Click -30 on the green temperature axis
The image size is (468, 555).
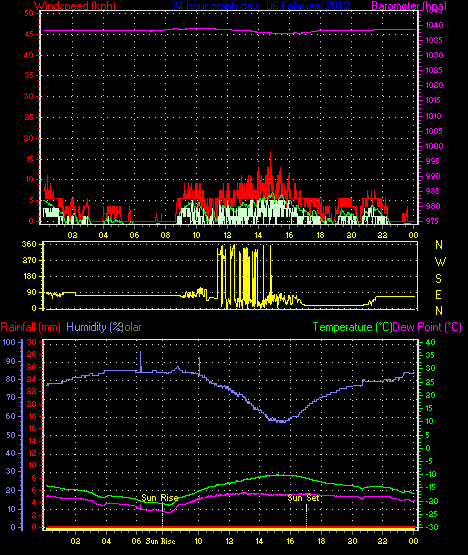tap(431, 527)
